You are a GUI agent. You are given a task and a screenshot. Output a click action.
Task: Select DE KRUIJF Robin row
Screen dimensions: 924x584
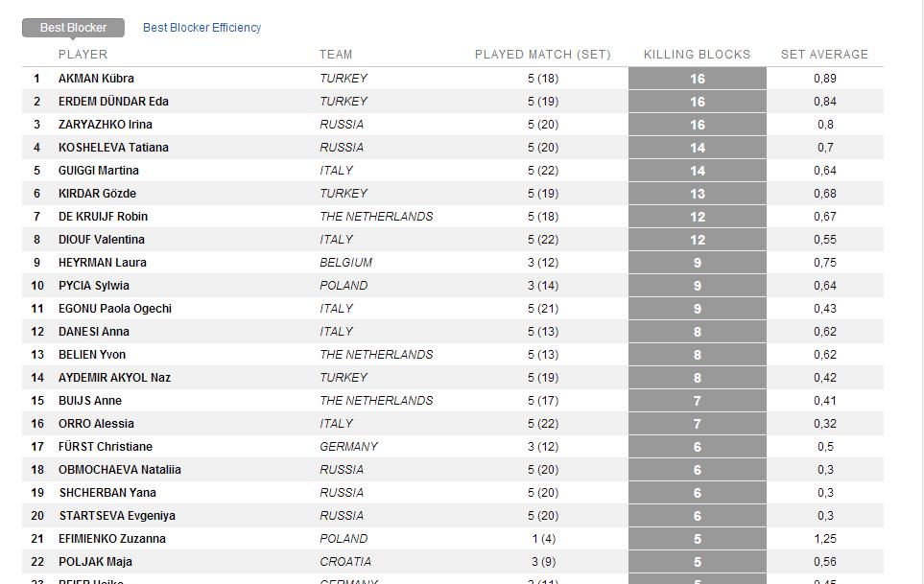(x=453, y=217)
